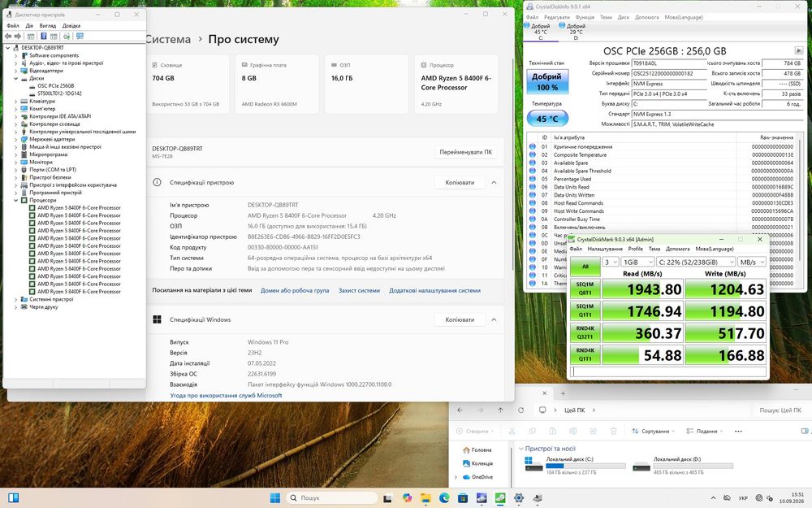Expand the Клавіатури node in Device Manager
Image resolution: width=812 pixels, height=508 pixels.
pos(16,101)
